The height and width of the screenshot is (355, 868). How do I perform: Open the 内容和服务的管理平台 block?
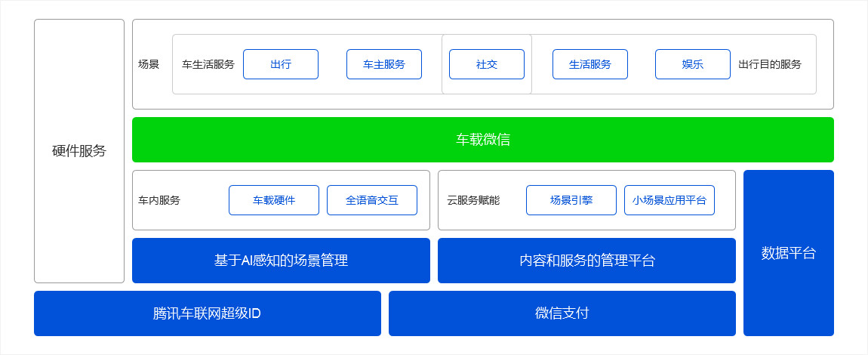coord(586,261)
